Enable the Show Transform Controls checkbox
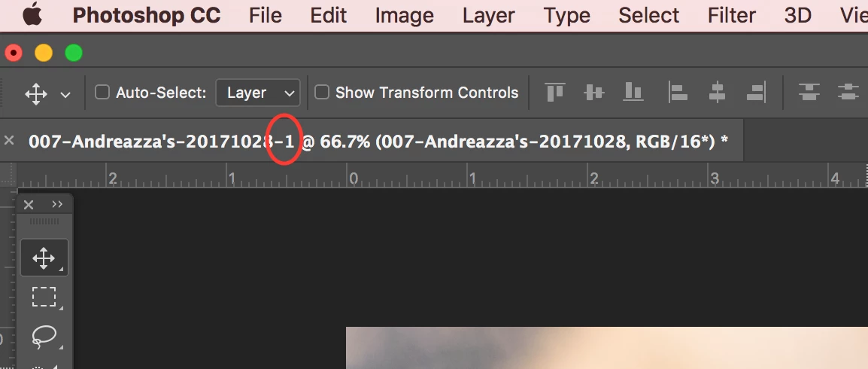This screenshot has width=868, height=369. 322,92
